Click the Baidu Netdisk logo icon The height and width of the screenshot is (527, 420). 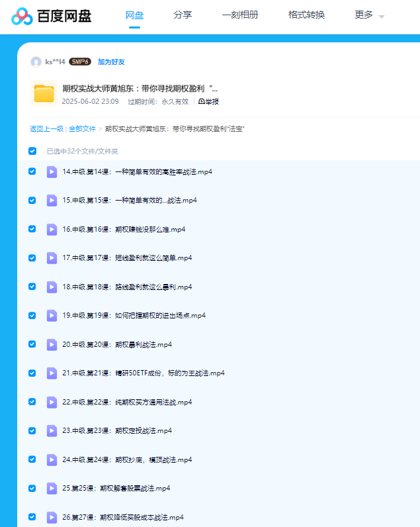point(22,16)
